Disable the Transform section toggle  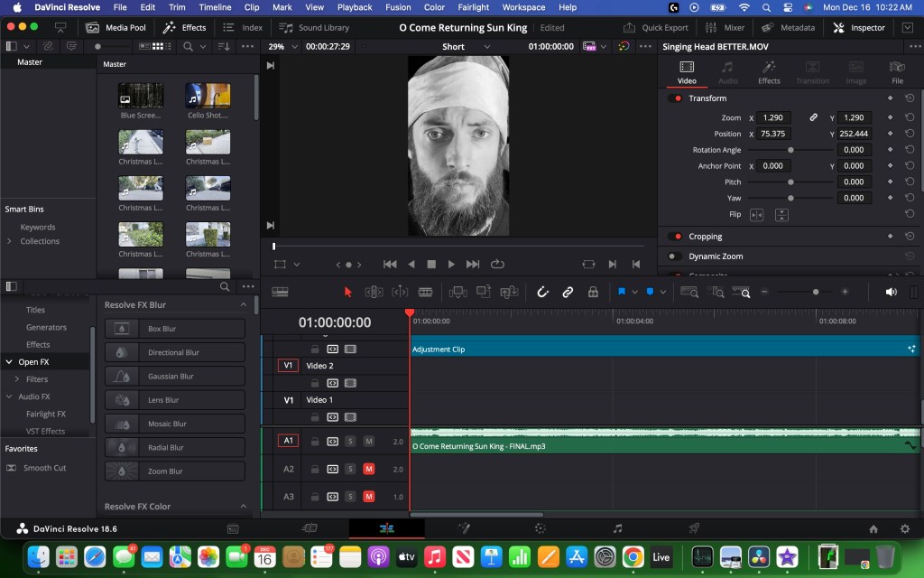(675, 98)
